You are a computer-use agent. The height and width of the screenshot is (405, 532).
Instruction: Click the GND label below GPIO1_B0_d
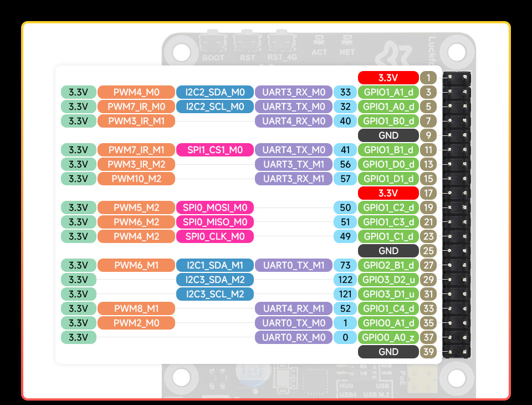pyautogui.click(x=388, y=135)
